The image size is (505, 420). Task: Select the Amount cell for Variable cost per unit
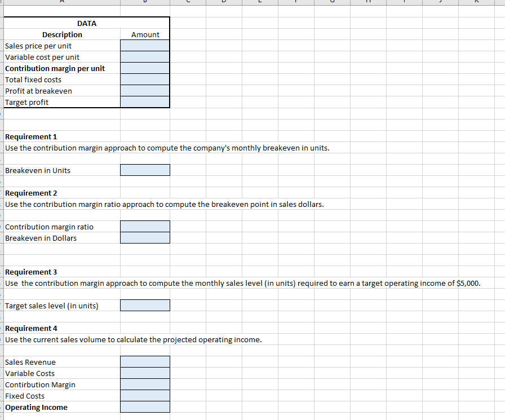[x=145, y=57]
